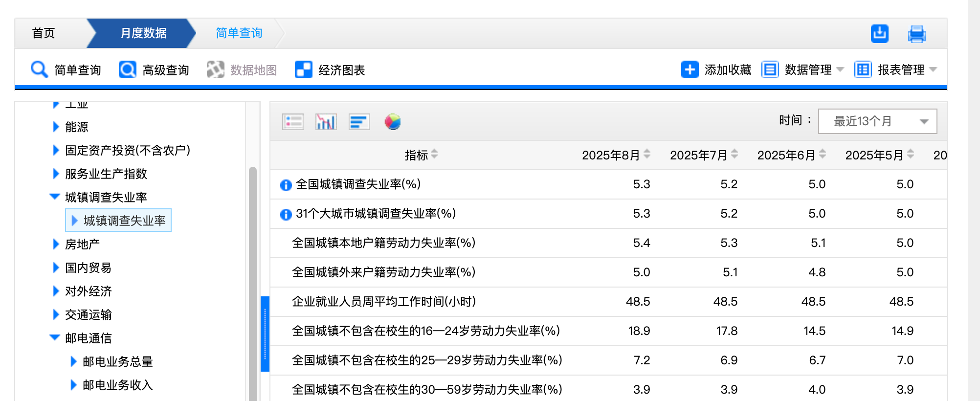The width and height of the screenshot is (980, 401).
Task: Select the 简单查询 breadcrumb tab
Action: 239,33
